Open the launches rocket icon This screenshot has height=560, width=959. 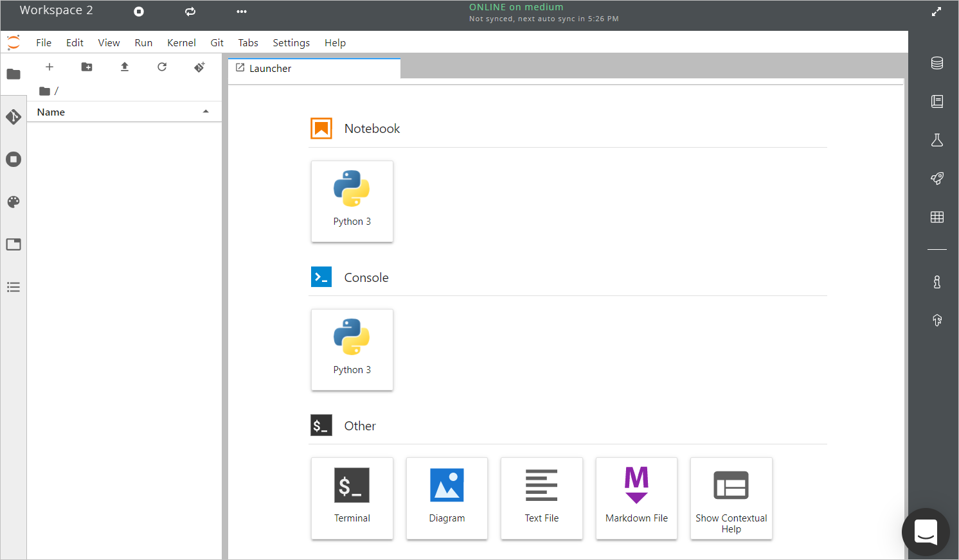tap(937, 179)
